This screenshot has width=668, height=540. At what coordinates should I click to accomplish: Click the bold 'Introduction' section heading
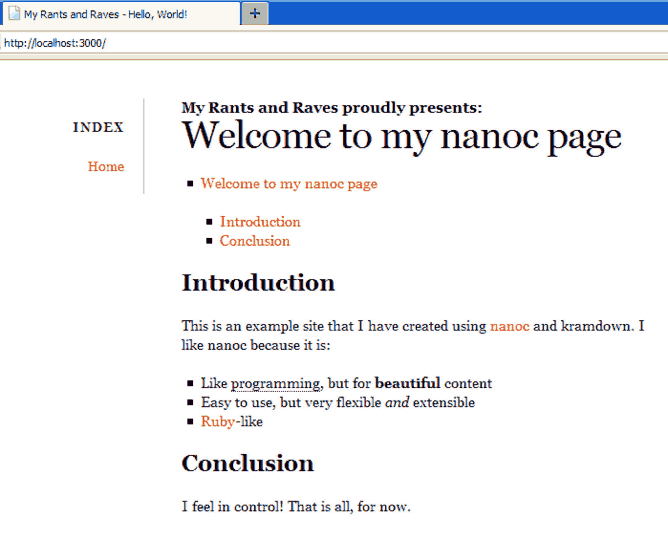(x=258, y=283)
